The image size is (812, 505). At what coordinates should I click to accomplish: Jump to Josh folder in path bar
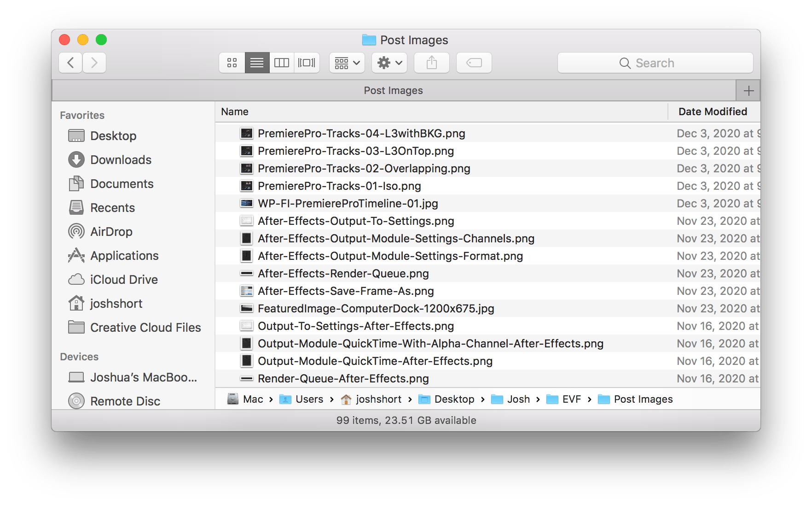[510, 399]
